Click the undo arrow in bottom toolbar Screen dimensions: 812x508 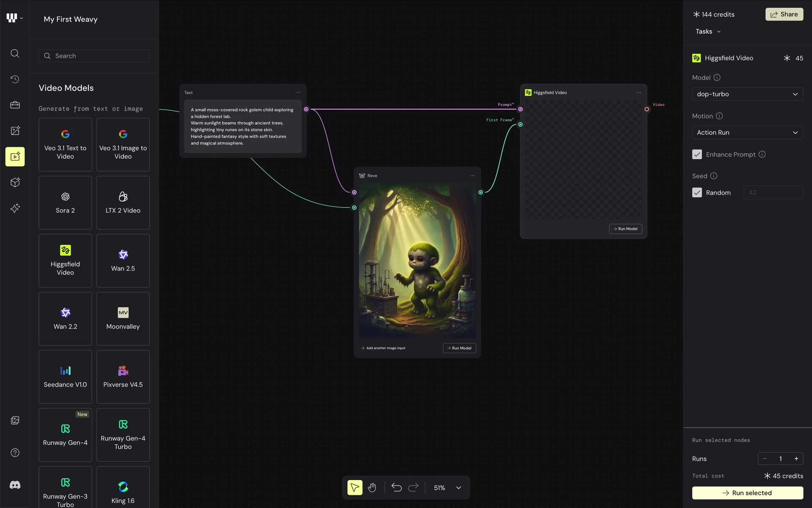[396, 488]
